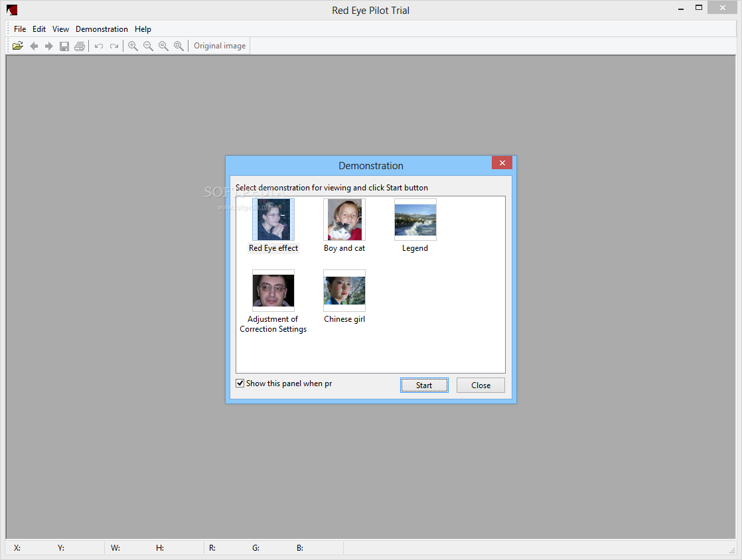Click the Zoom in magnifier icon
This screenshot has height=560, width=742.
click(x=133, y=46)
